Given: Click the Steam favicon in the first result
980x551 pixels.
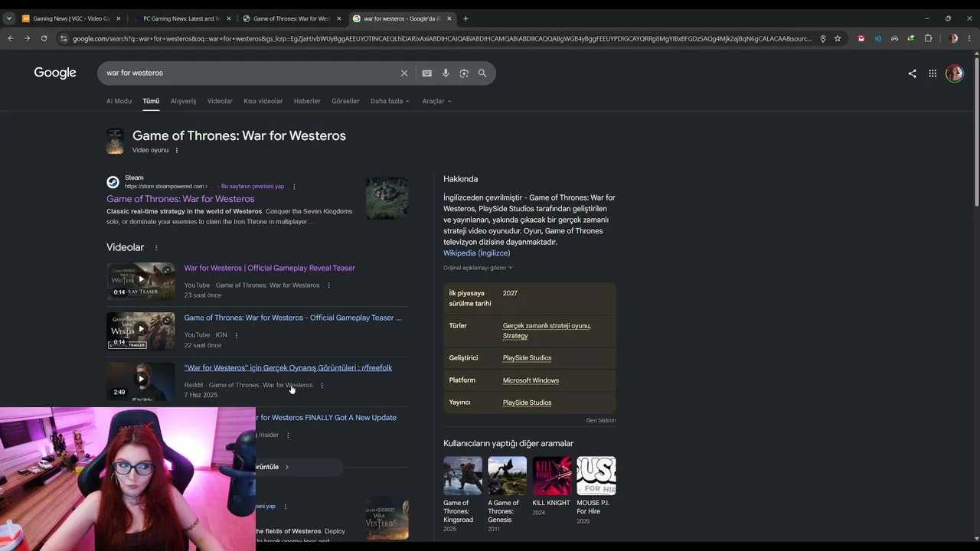Looking at the screenshot, I should [113, 182].
